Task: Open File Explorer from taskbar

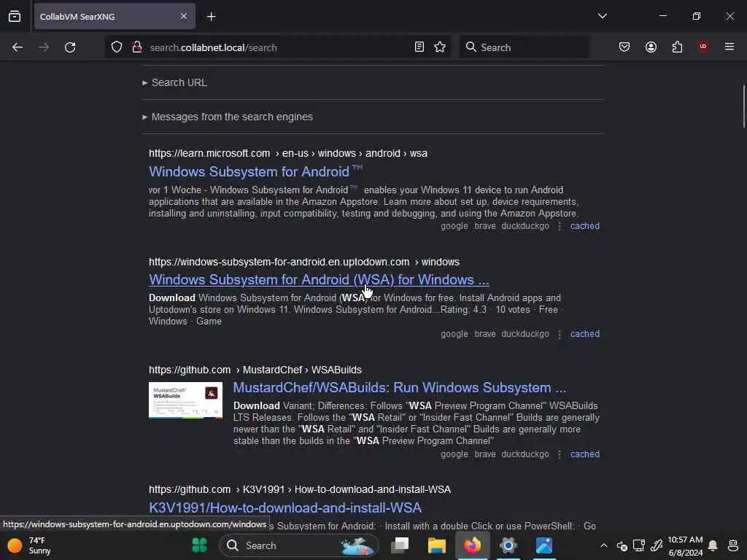Action: (x=436, y=545)
